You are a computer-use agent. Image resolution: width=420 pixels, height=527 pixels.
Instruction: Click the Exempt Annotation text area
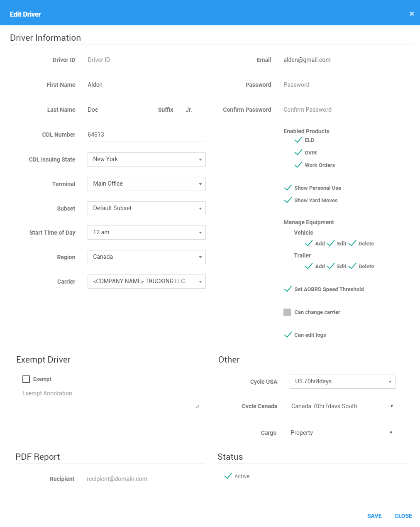[x=111, y=399]
